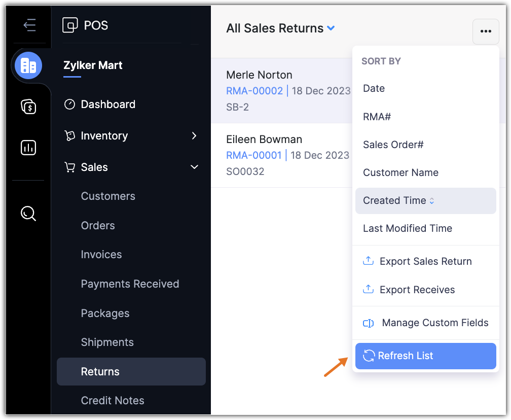Screen dimensions: 511x420
Task: Click the search magnifier icon
Action: click(x=28, y=213)
